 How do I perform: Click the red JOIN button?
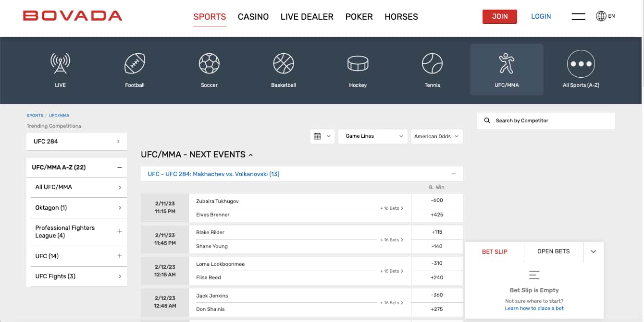point(500,16)
